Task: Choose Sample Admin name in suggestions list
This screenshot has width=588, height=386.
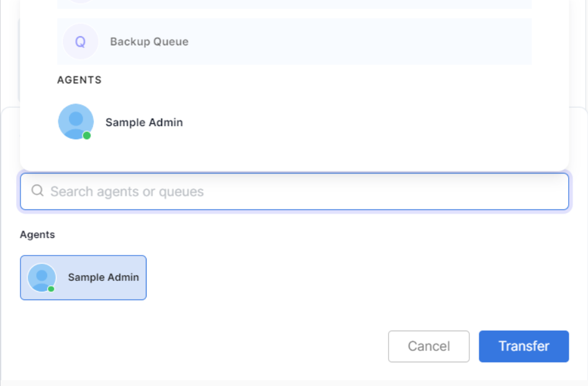Action: (x=144, y=122)
